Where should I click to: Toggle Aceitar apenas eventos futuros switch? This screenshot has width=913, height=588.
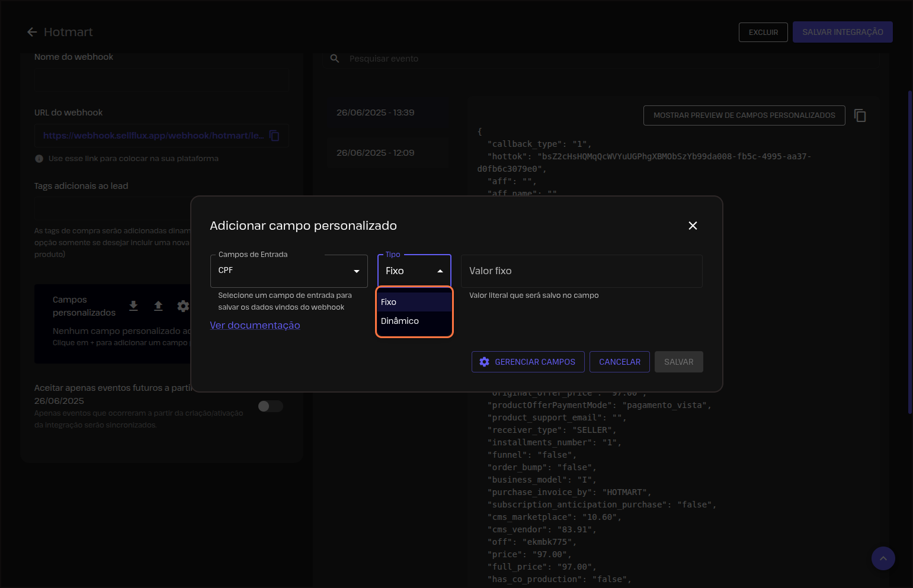pos(271,406)
